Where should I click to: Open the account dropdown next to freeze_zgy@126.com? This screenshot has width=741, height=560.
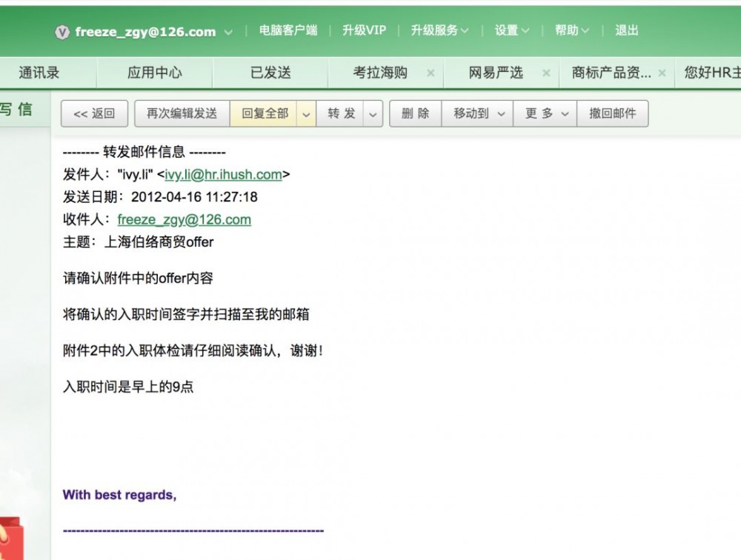[227, 32]
